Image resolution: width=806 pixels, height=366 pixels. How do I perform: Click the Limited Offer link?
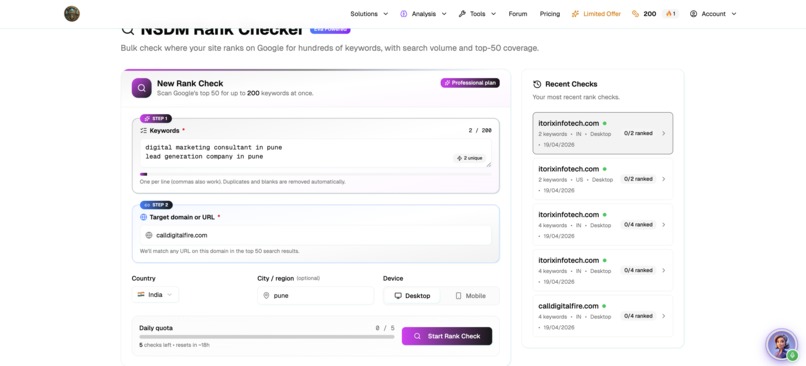tap(596, 14)
